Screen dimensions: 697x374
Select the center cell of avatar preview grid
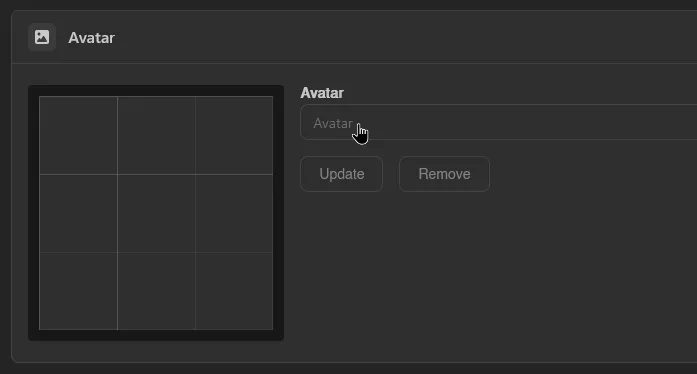(x=156, y=213)
